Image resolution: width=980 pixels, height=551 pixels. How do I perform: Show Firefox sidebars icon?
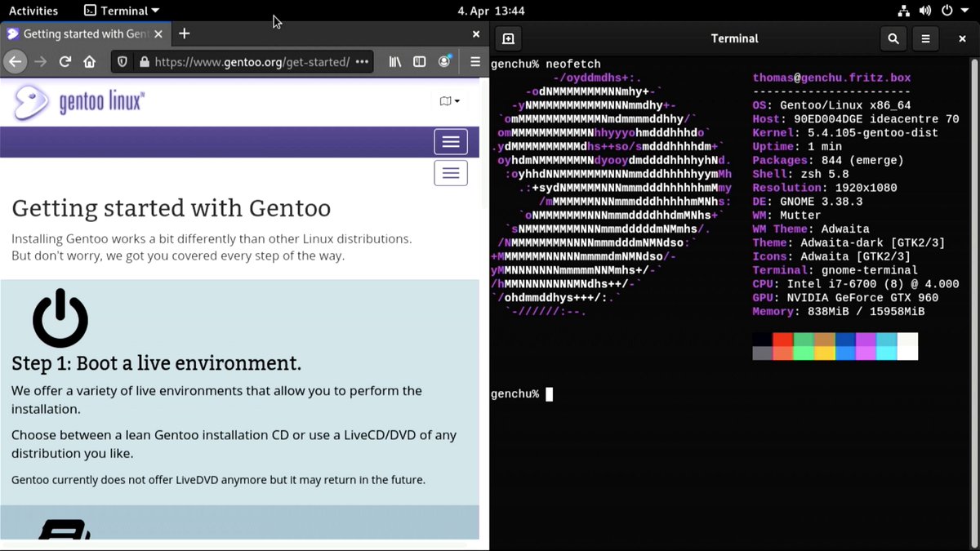tap(419, 61)
